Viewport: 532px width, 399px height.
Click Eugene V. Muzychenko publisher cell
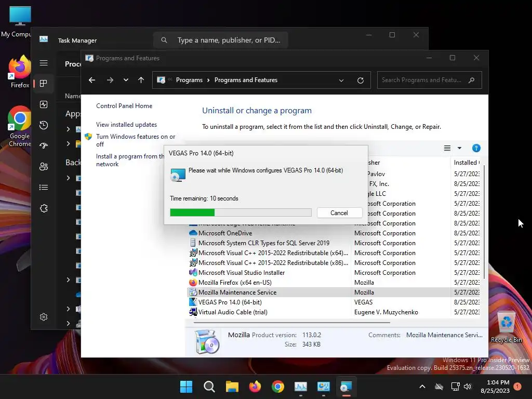click(386, 312)
